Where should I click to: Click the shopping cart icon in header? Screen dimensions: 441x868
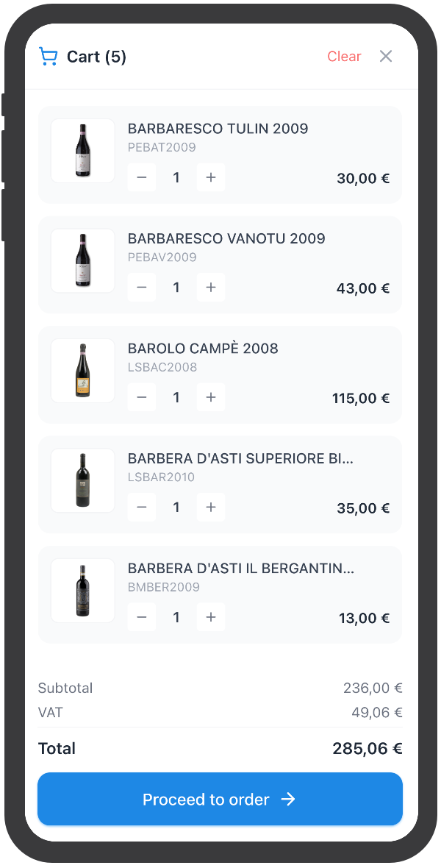coord(49,57)
